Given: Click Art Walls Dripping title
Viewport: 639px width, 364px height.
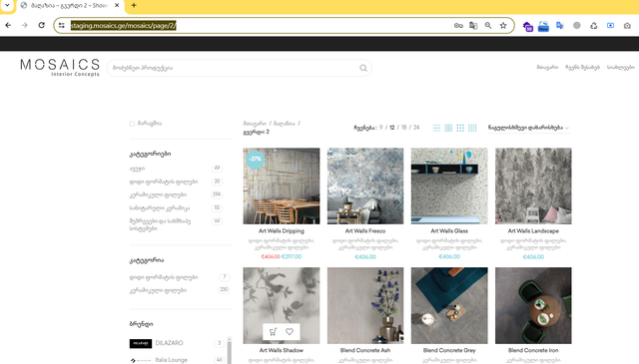Looking at the screenshot, I should [x=282, y=230].
